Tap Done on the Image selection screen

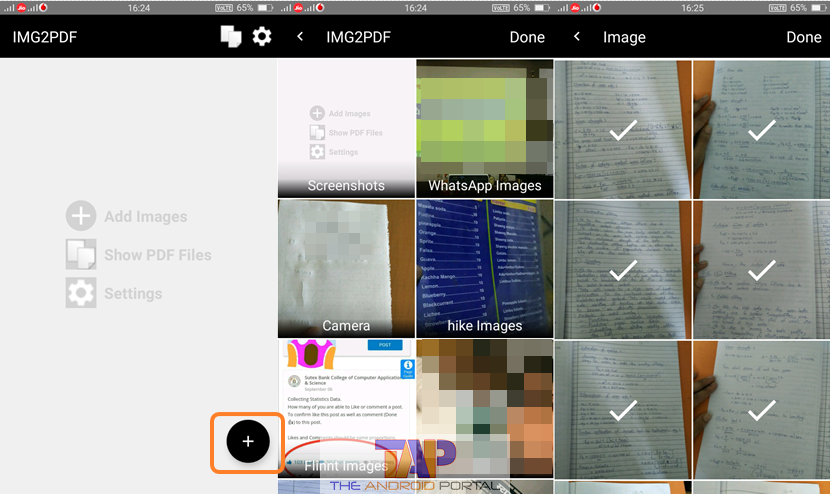click(804, 37)
